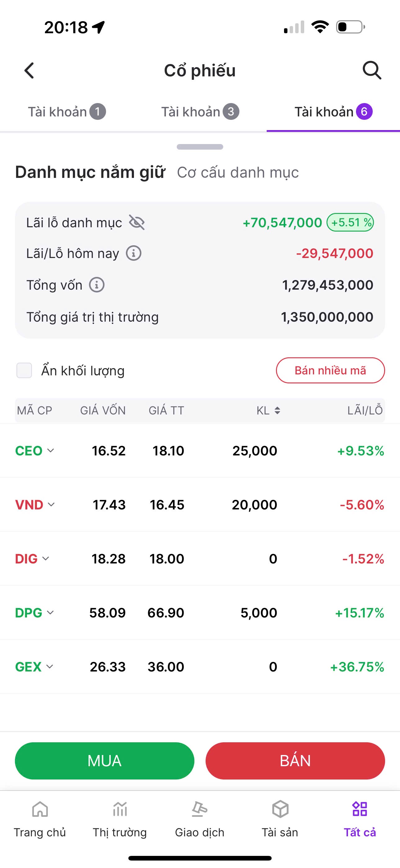The width and height of the screenshot is (400, 868).
Task: Expand the VND stock row chevron
Action: coord(51,504)
